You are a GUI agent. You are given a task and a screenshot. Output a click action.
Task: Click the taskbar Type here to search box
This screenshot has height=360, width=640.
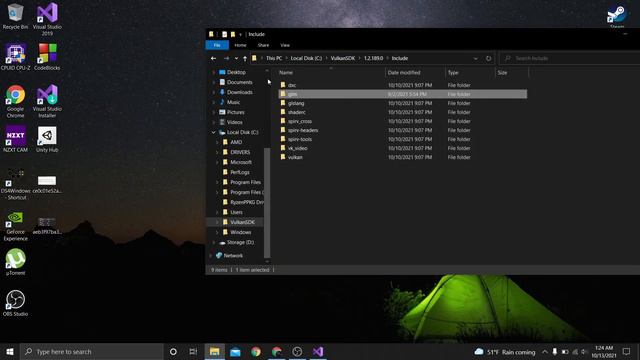[92, 351]
